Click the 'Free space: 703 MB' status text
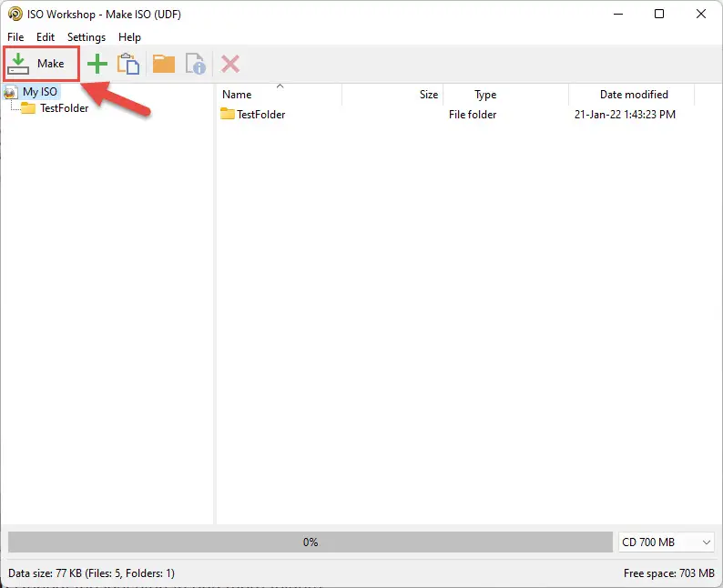Image resolution: width=723 pixels, height=588 pixels. click(669, 573)
